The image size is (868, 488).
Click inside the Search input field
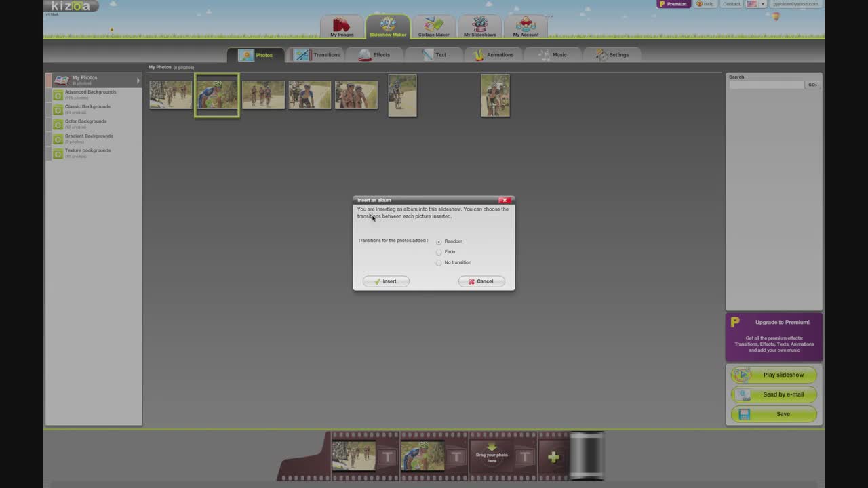pos(766,85)
